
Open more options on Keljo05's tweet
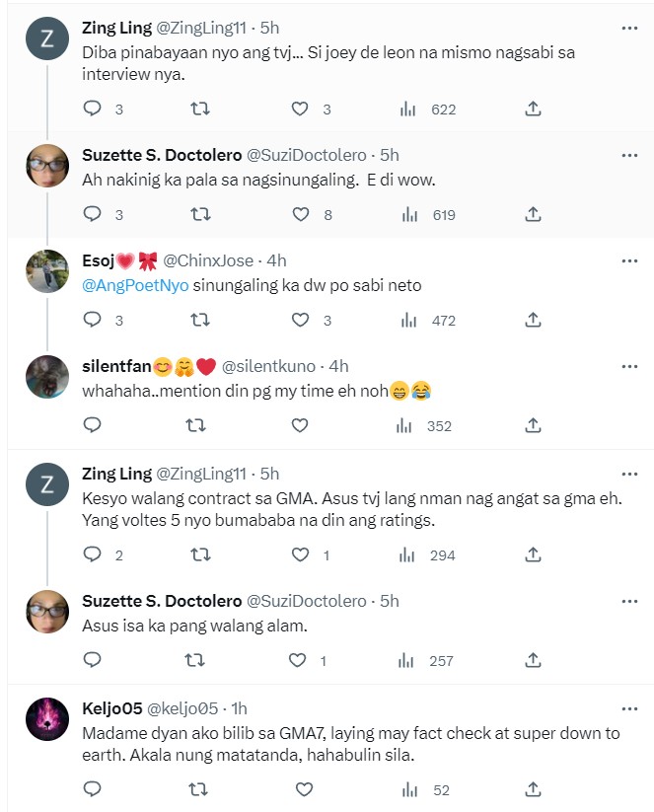pyautogui.click(x=629, y=707)
